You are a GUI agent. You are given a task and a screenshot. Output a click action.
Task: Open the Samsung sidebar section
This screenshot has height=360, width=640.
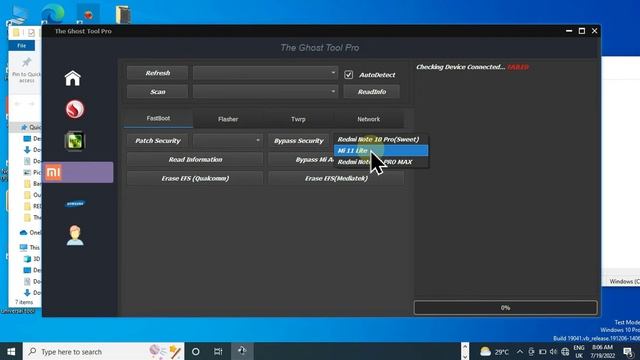75,204
